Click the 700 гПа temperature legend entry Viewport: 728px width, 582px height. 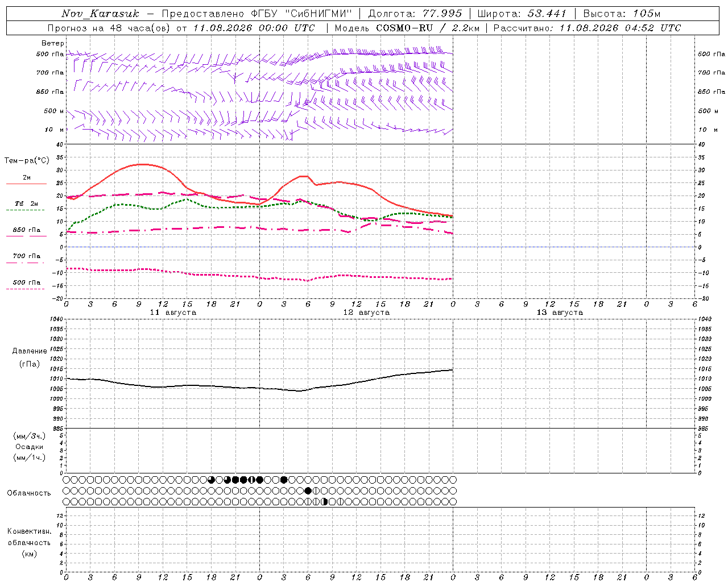coord(26,256)
